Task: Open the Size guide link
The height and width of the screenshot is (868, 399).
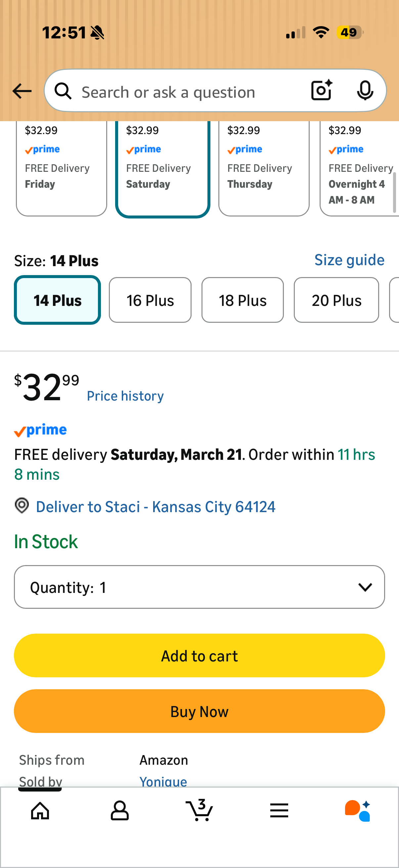Action: [x=349, y=260]
